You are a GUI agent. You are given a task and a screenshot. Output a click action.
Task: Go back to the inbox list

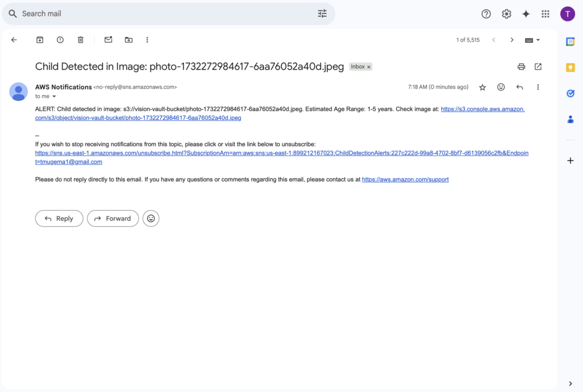[x=14, y=40]
